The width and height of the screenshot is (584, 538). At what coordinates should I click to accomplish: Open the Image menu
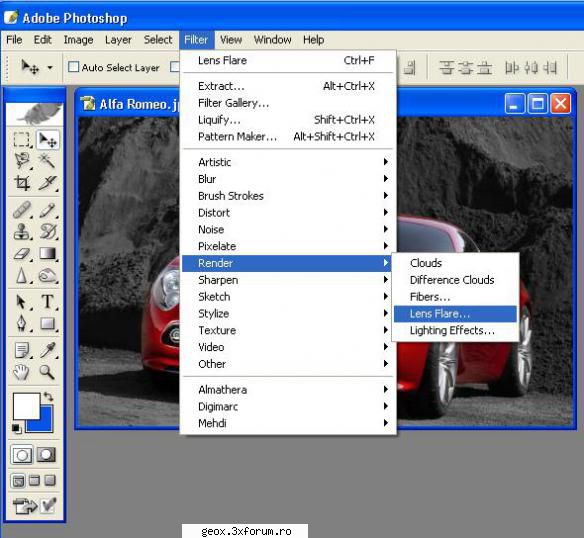coord(78,39)
